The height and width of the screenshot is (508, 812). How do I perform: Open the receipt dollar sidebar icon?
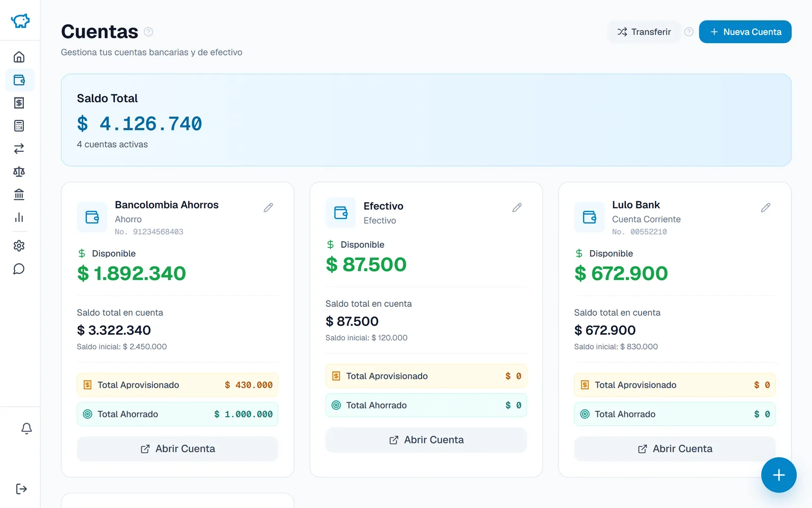pos(19,103)
